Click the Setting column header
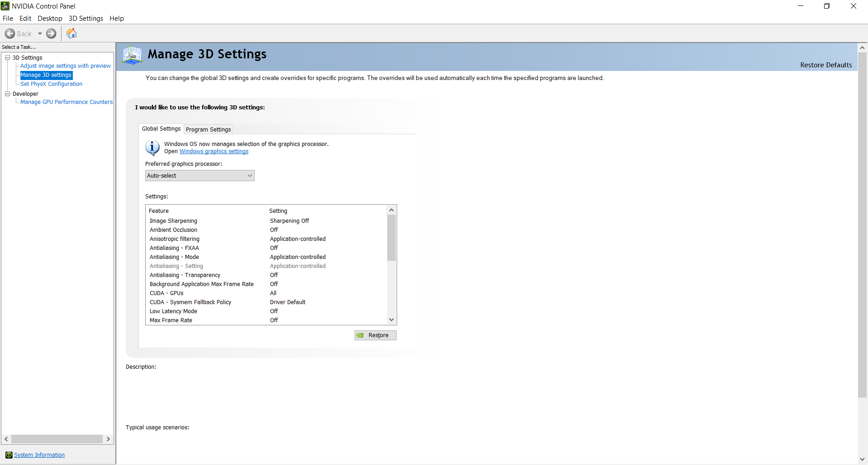 coord(327,211)
